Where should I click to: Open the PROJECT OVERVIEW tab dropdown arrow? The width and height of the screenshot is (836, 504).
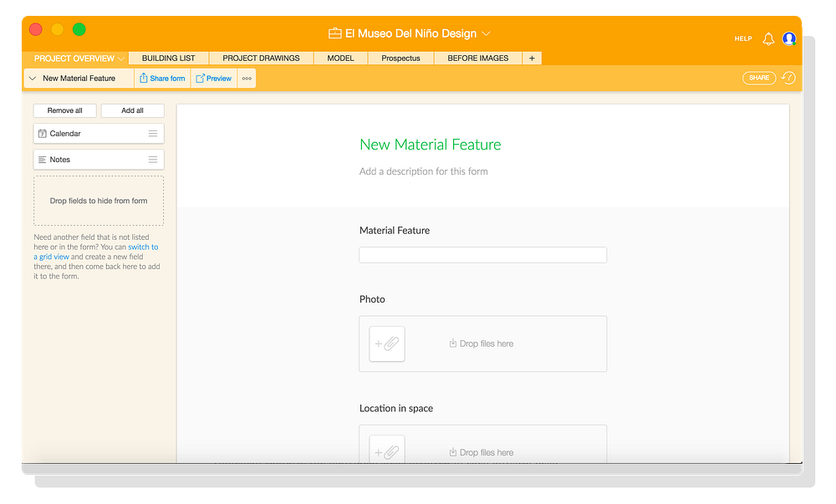click(x=121, y=59)
